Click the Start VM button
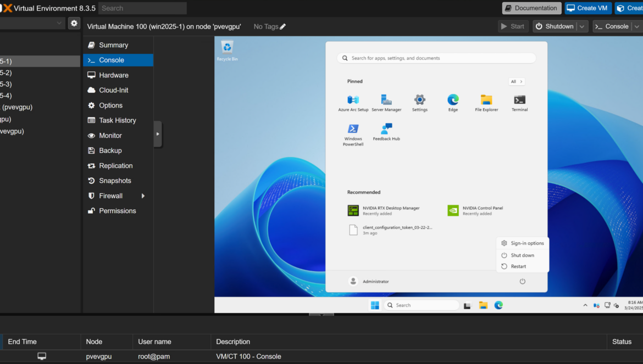Image resolution: width=643 pixels, height=364 pixels. [513, 26]
